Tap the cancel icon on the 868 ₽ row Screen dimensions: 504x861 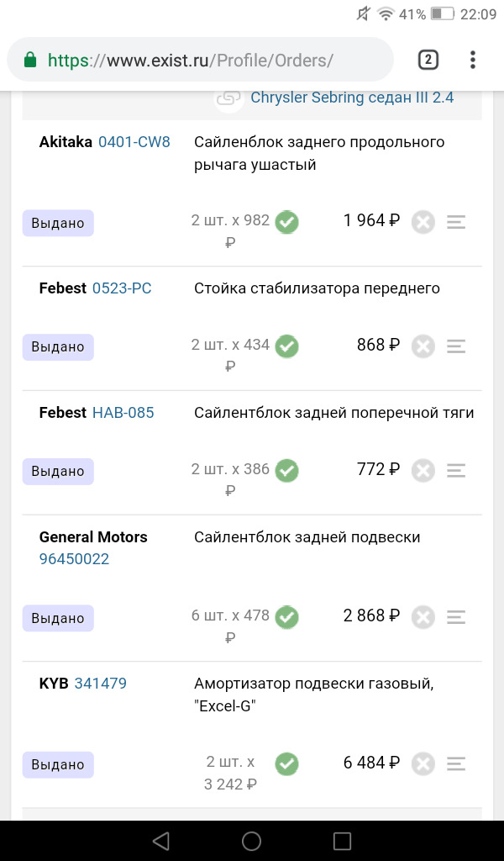pos(423,346)
